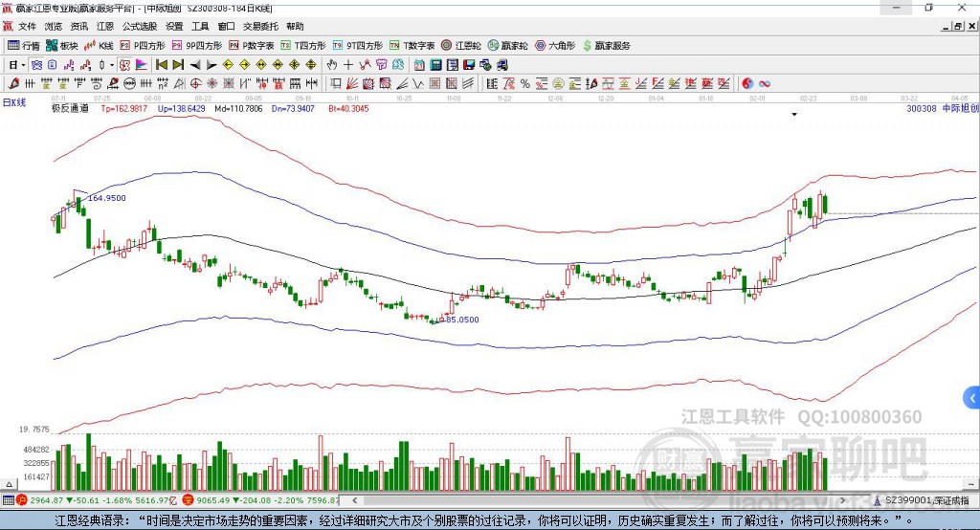Select the red fan lines tool

coord(352,84)
